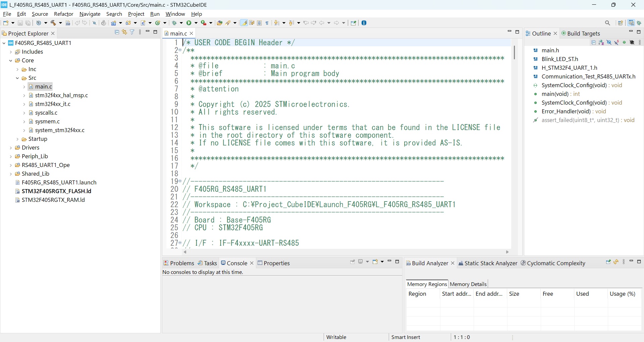Click the Debug bug icon in the toolbar

(175, 23)
